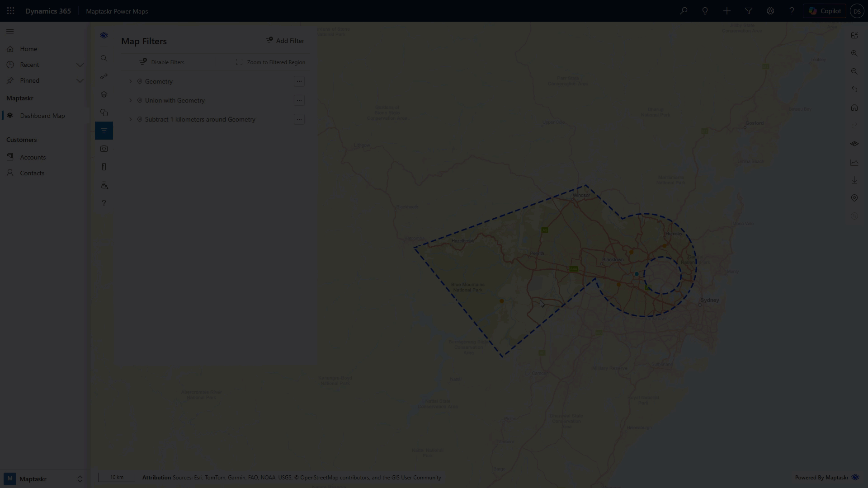868x488 pixels.
Task: Click the zoom in map icon
Action: click(854, 53)
